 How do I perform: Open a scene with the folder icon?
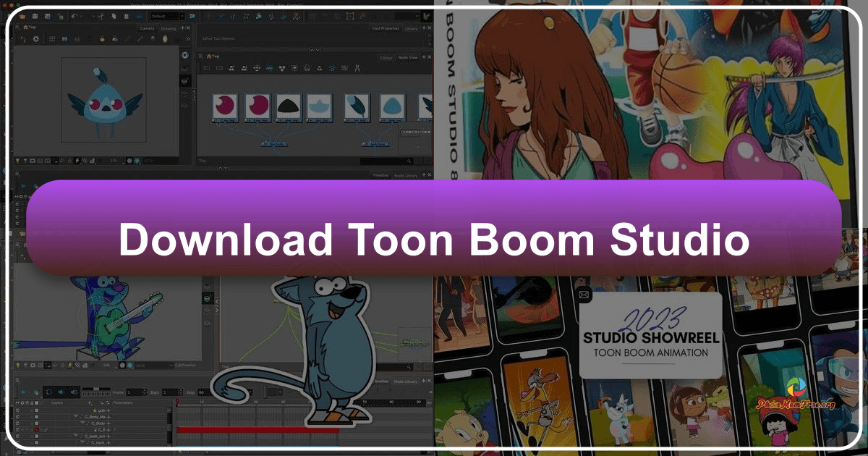23,15
